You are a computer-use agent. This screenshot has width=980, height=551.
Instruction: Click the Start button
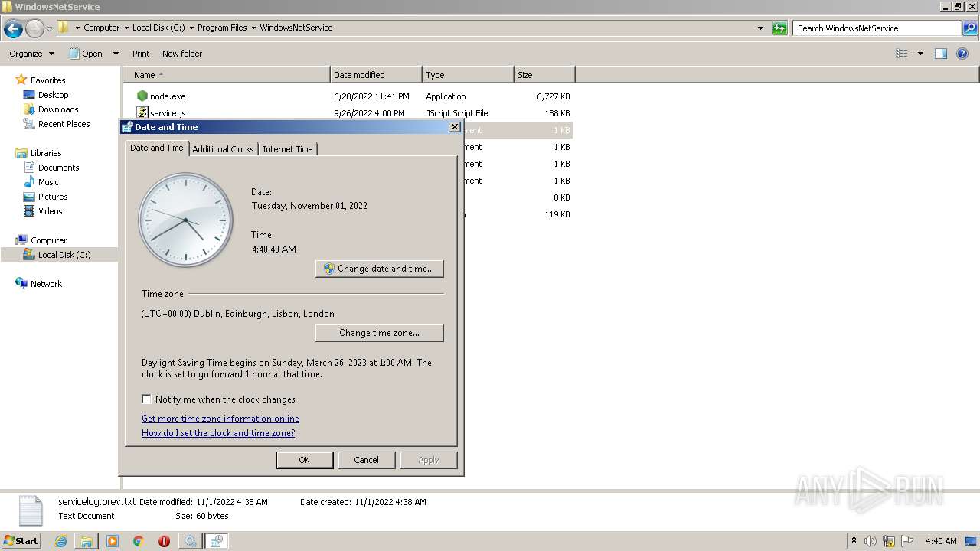tap(21, 541)
